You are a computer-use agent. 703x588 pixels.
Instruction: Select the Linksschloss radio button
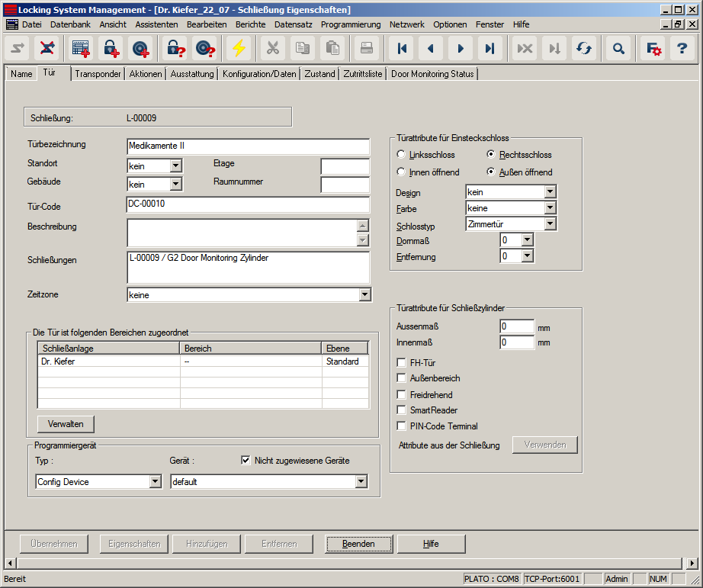coord(401,155)
